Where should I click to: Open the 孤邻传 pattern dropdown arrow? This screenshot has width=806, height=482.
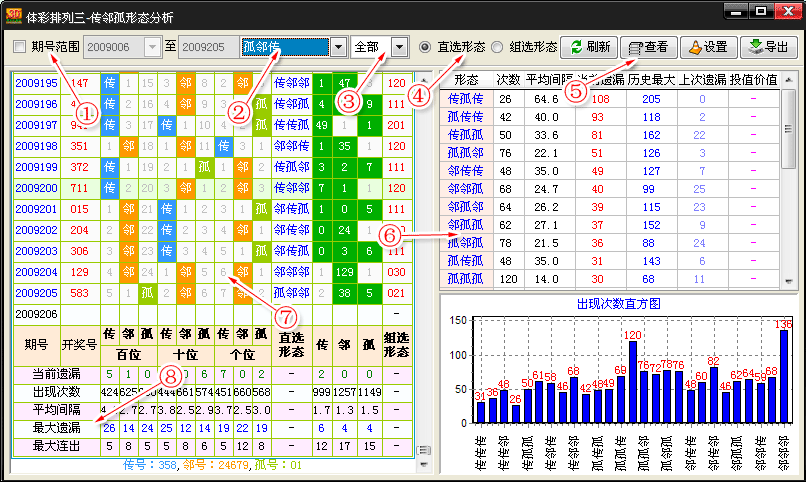[x=338, y=47]
